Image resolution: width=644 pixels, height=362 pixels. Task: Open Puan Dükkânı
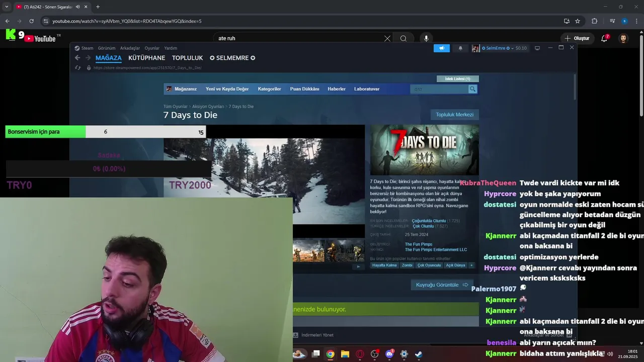[304, 89]
